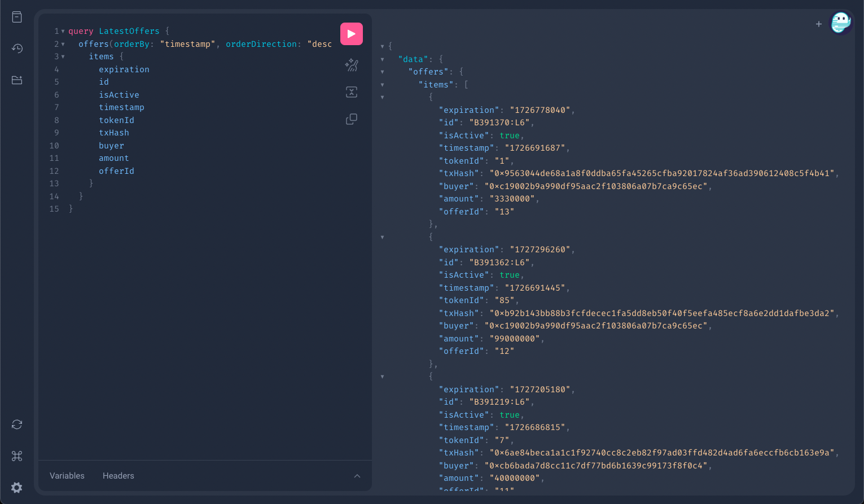Re-fetch the GraphQL schema
Viewport: 864px width, 504px height.
tap(17, 424)
